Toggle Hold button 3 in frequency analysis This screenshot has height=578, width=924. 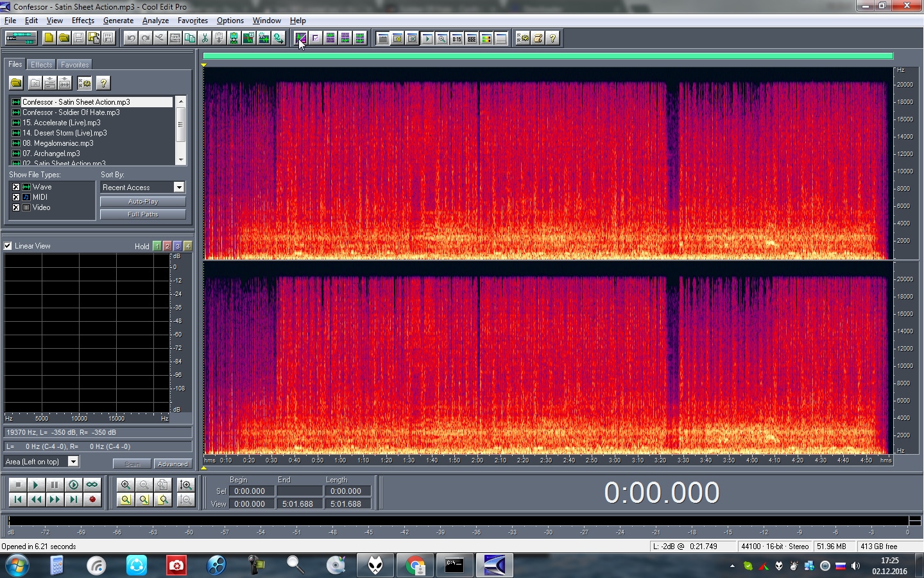click(x=178, y=246)
